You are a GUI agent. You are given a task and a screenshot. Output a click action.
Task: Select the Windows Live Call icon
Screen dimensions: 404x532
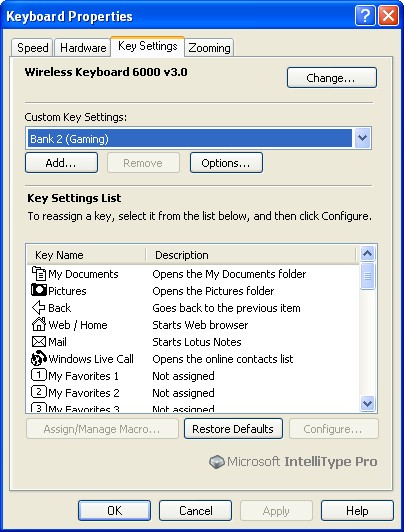(39, 358)
